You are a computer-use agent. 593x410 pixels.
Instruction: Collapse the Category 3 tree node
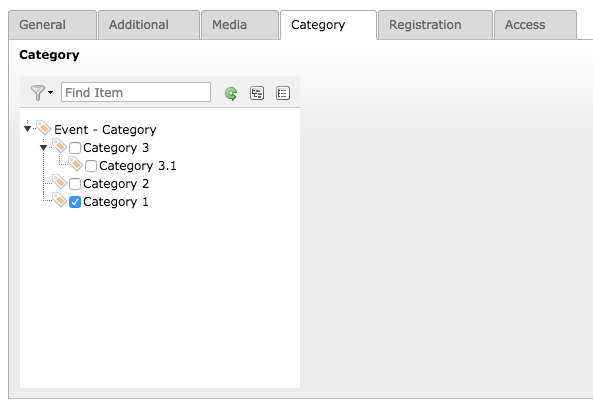pos(43,147)
